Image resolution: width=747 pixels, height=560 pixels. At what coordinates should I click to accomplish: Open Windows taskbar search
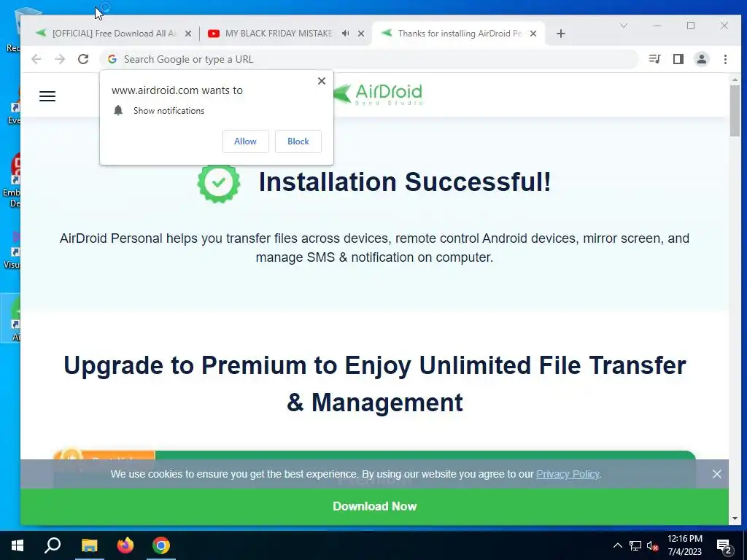point(53,545)
